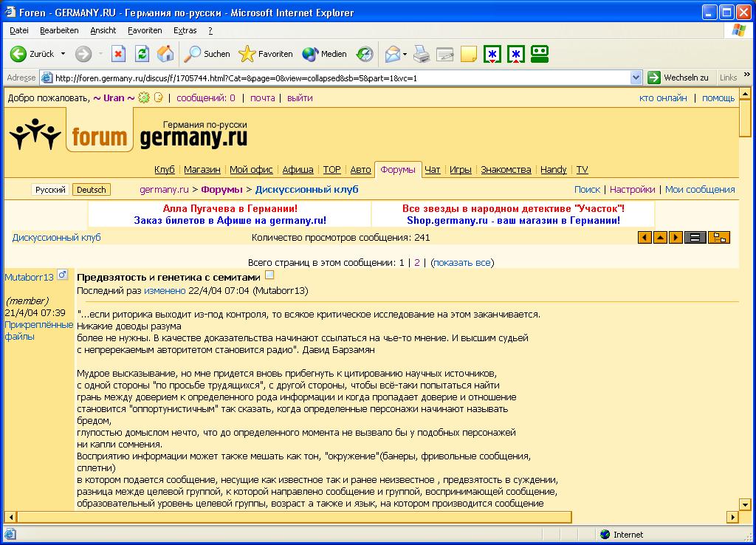Click the printer icon in toolbar
The width and height of the screenshot is (756, 545).
(421, 54)
